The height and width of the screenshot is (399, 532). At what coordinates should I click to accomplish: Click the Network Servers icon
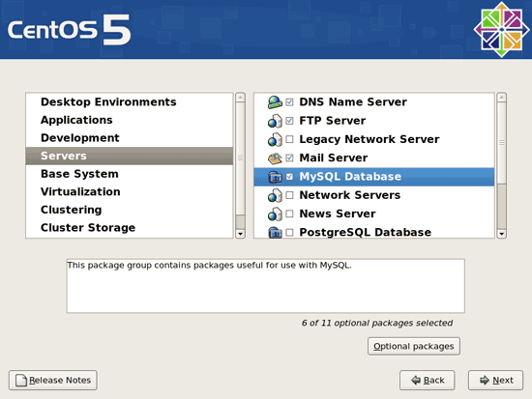pyautogui.click(x=275, y=195)
